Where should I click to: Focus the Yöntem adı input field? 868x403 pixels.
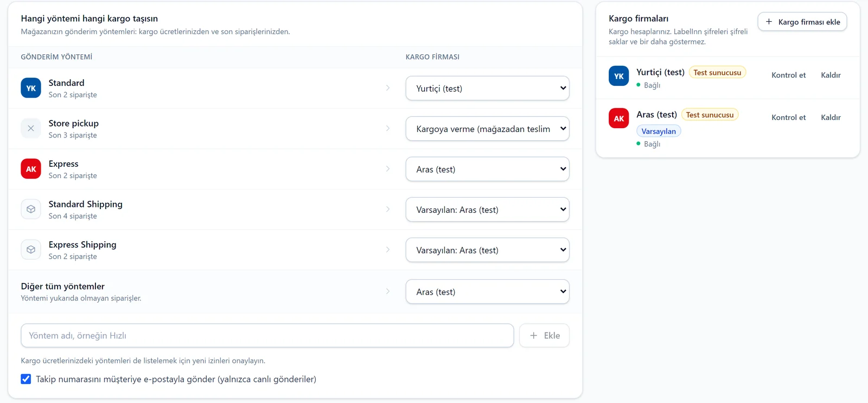(267, 336)
